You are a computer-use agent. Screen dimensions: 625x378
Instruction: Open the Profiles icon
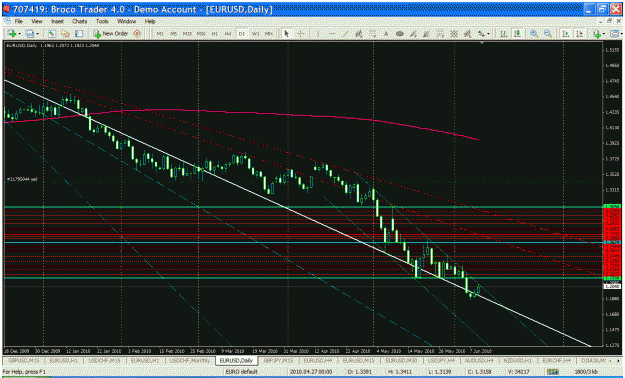[x=29, y=34]
